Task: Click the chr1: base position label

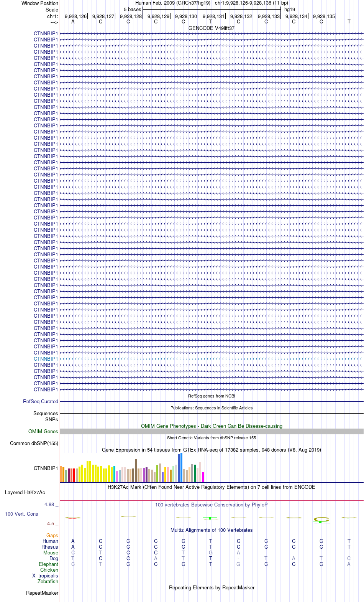Action: 52,16
